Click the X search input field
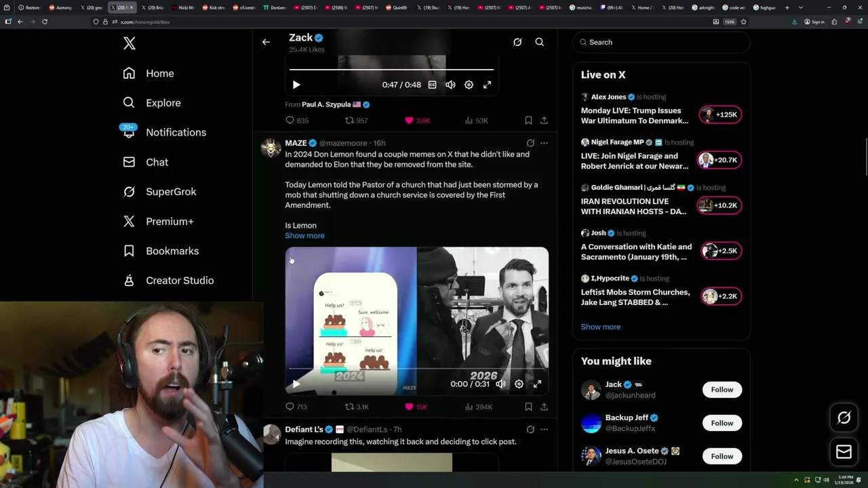Image resolution: width=868 pixels, height=488 pixels. point(661,42)
